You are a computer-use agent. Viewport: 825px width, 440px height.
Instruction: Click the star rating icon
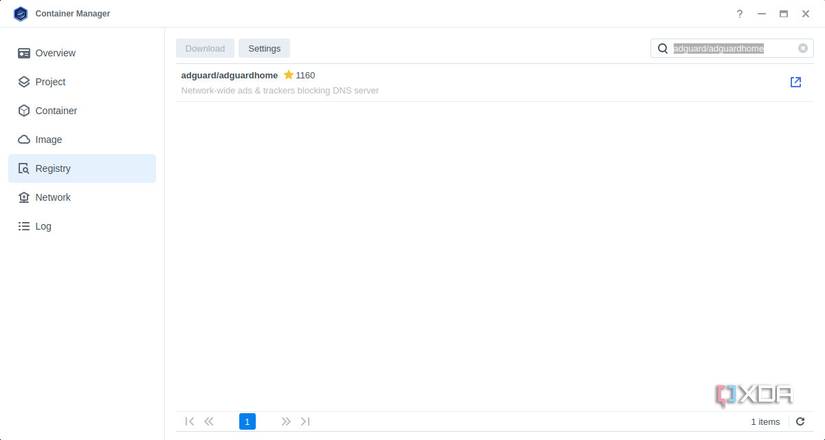point(288,75)
